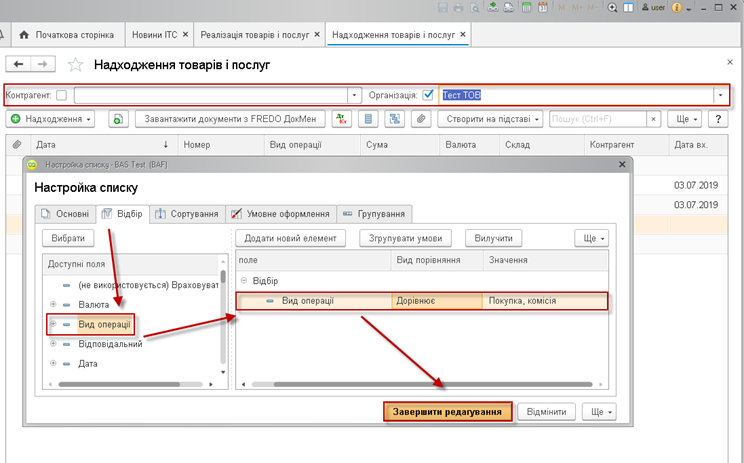Click the favorites star beside the page title
744x463 pixels.
tap(75, 65)
